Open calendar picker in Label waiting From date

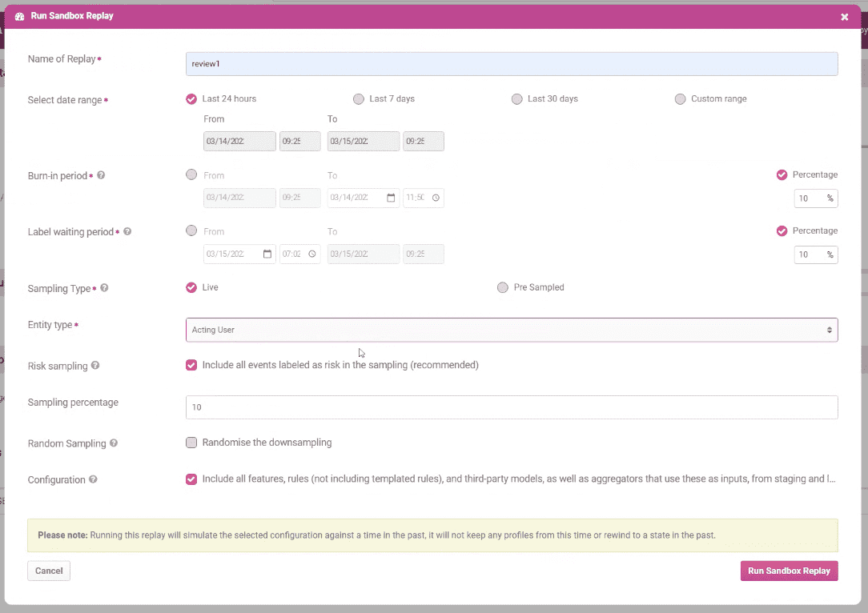pyautogui.click(x=267, y=254)
